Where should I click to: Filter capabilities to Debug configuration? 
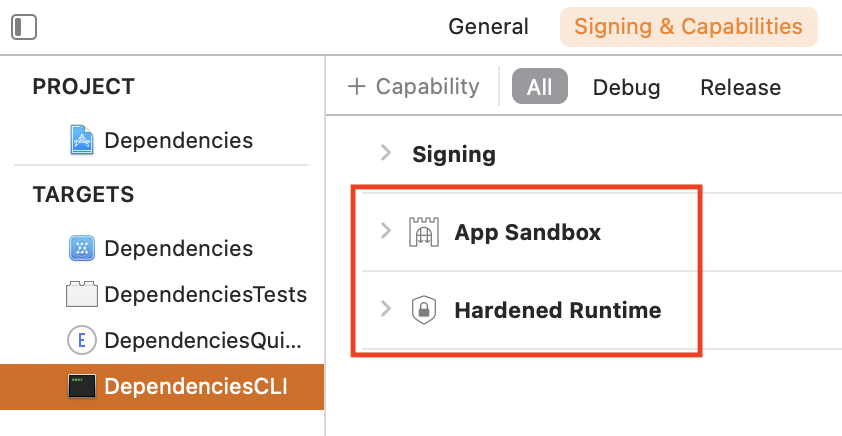626,87
